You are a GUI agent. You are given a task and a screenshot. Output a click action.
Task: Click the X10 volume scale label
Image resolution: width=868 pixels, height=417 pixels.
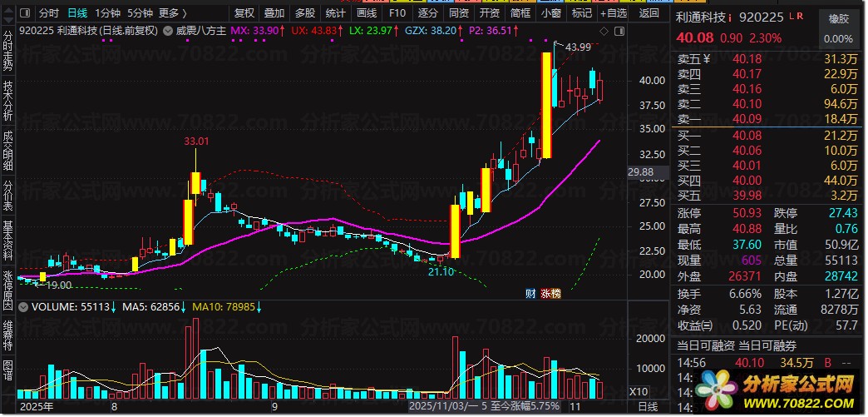pos(639,391)
